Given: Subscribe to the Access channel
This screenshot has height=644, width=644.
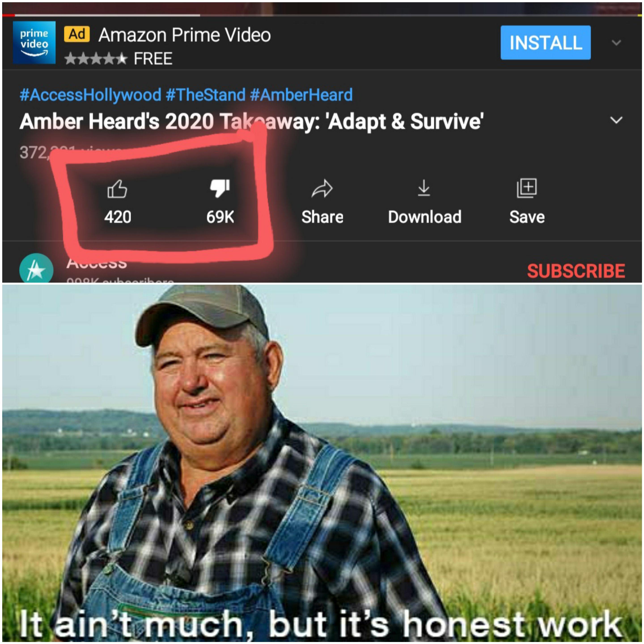Looking at the screenshot, I should pyautogui.click(x=576, y=271).
